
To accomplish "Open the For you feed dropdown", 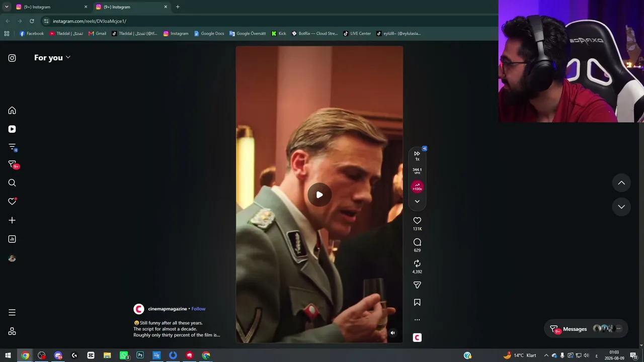I will (x=52, y=58).
